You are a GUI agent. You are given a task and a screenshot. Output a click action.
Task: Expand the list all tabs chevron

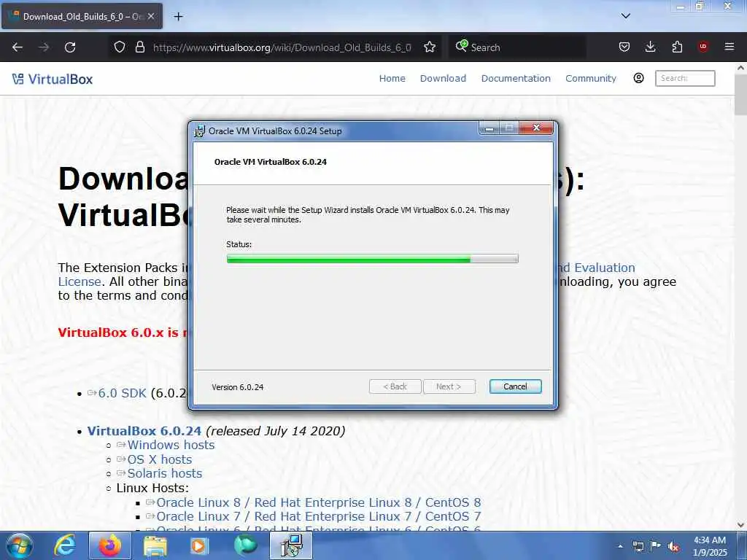pos(625,16)
